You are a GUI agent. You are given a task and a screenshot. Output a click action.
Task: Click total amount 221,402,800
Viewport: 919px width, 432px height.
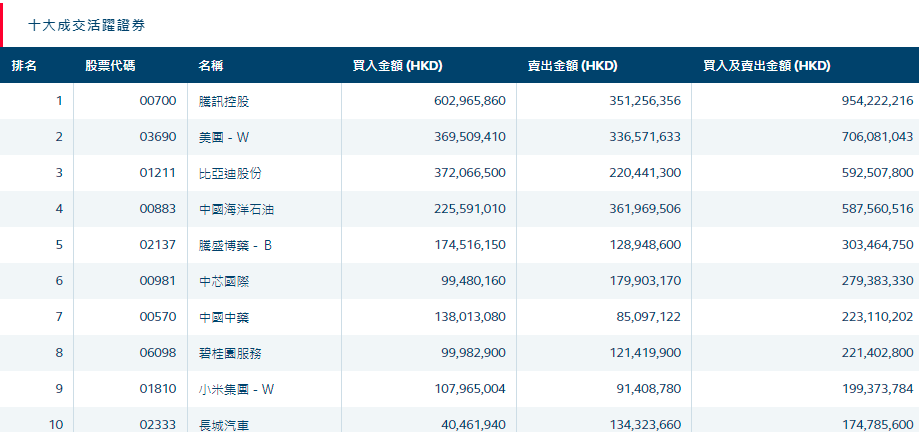coord(877,353)
